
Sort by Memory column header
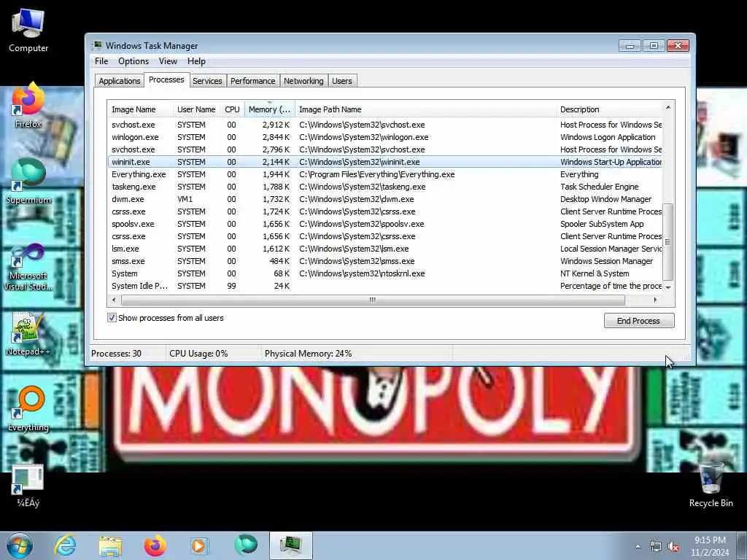(270, 109)
